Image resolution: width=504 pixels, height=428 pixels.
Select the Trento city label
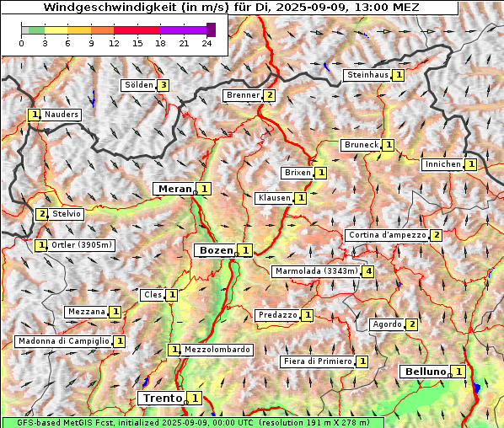[x=163, y=399]
